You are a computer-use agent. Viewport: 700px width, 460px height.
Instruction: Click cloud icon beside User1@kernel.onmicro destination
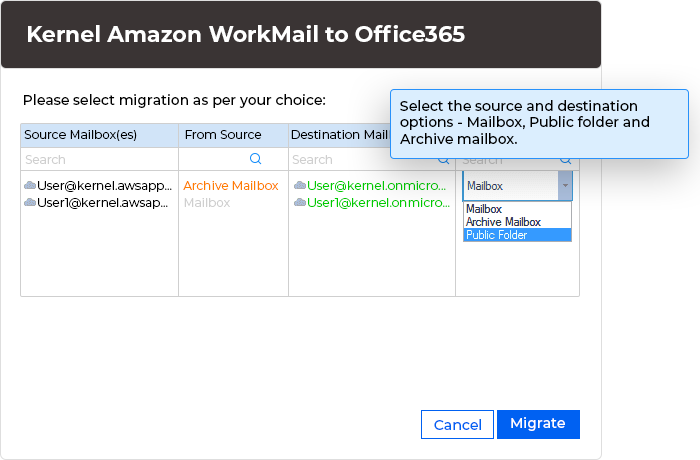click(x=300, y=202)
